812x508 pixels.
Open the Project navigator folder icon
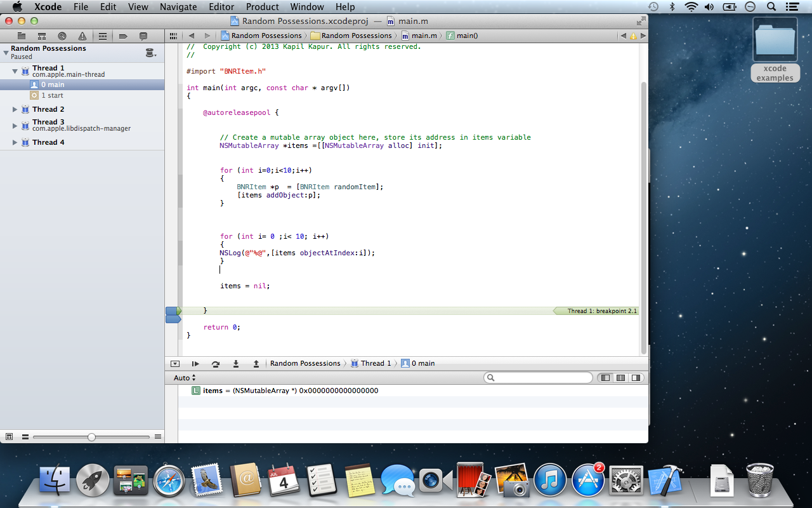[22, 36]
